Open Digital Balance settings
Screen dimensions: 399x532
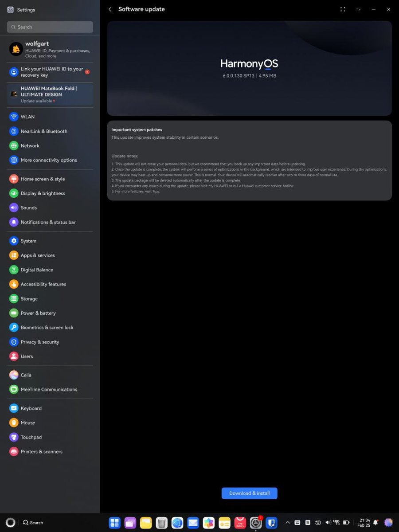(x=50, y=270)
